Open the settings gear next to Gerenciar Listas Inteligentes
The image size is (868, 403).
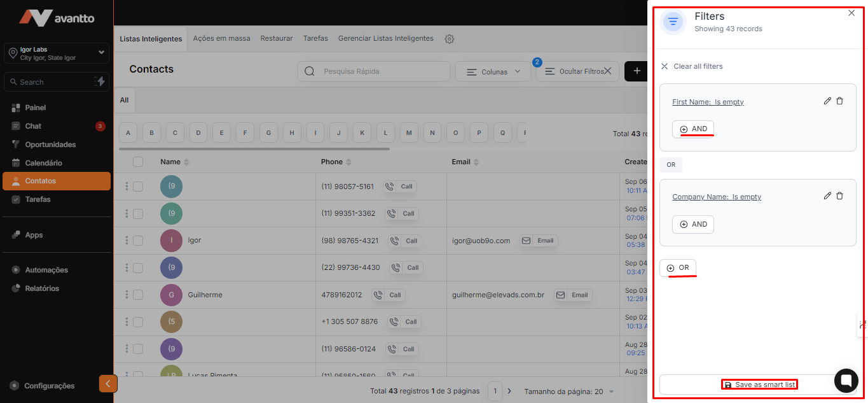pyautogui.click(x=450, y=39)
